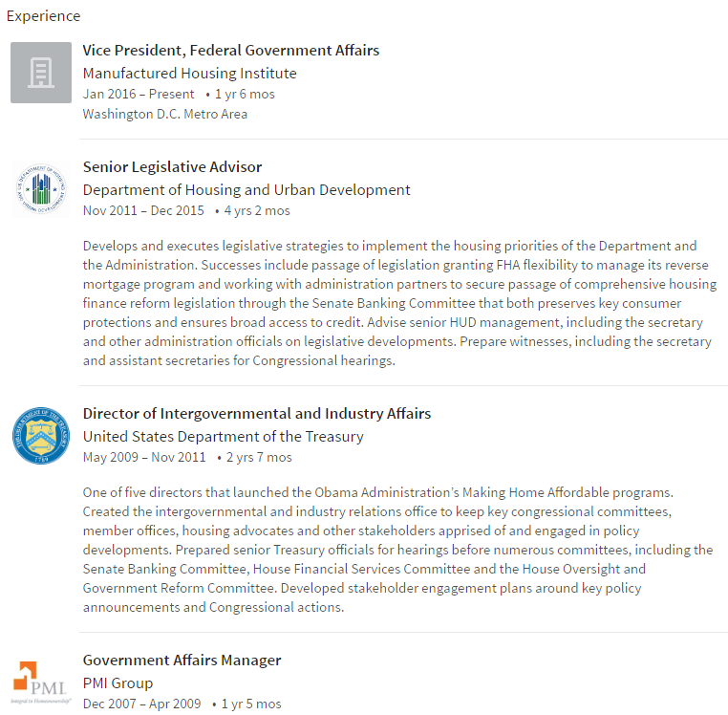Open United States Department of the Treasury
728x715 pixels.
223,437
